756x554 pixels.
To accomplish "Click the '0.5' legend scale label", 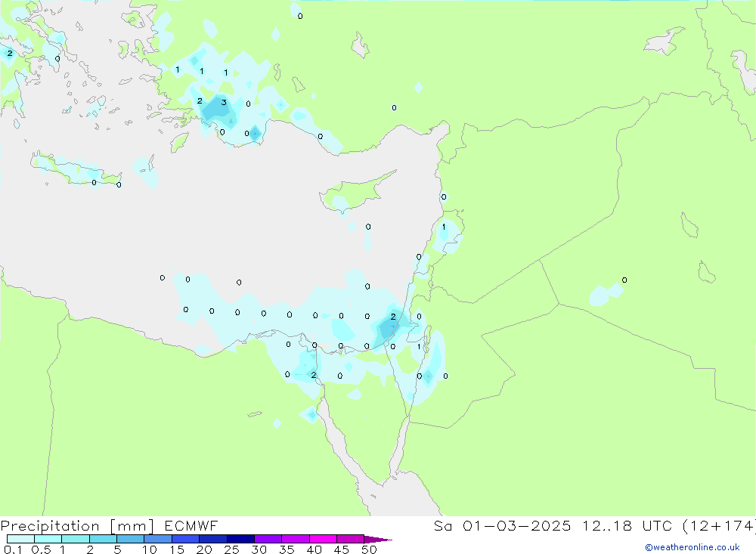I will pyautogui.click(x=41, y=549).
